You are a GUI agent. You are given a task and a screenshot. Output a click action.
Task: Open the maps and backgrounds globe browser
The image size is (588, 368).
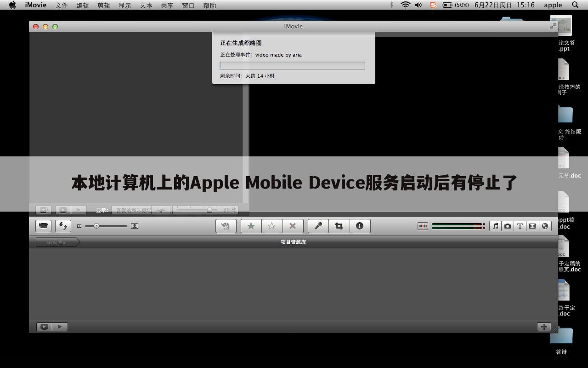pyautogui.click(x=545, y=226)
